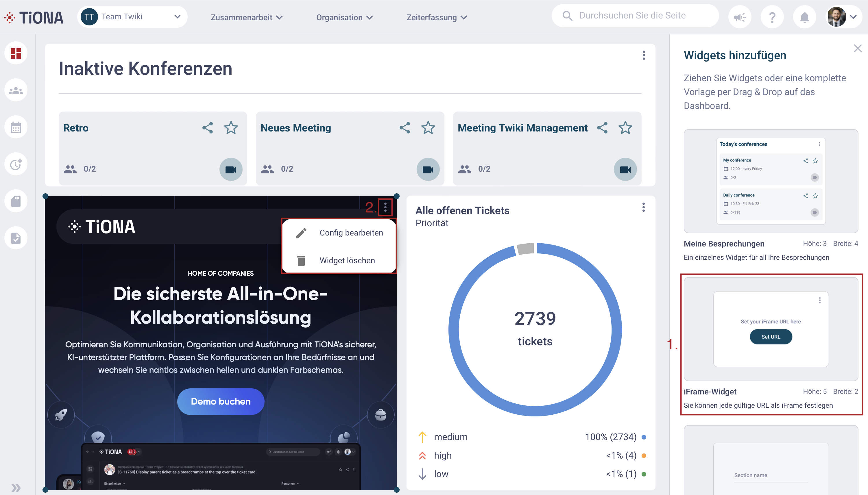Viewport: 868px width, 495px height.
Task: Open the notes card icon in sidebar
Action: 16,201
